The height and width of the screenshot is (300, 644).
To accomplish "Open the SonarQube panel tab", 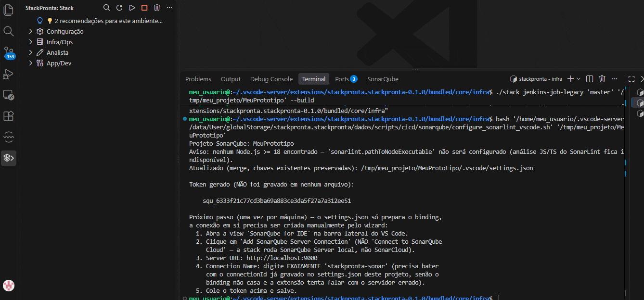I will tap(383, 79).
